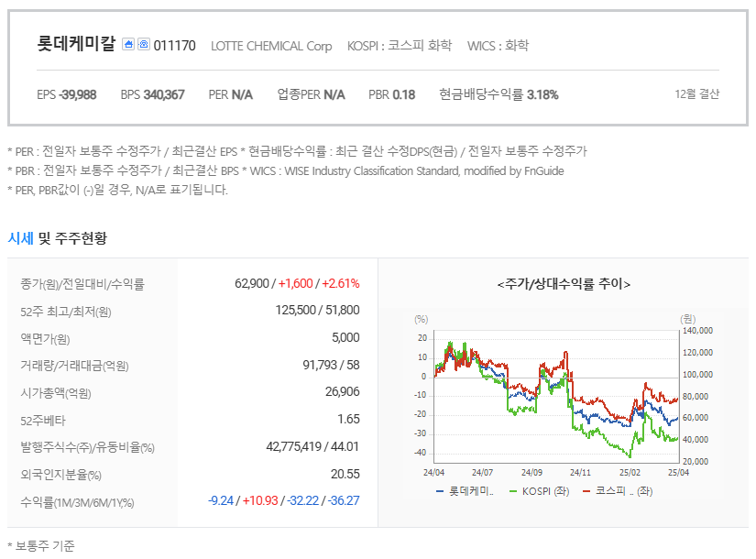Screen dimensions: 756x559
Task: Click the red 코스피 .. (좌) legend entry
Action: pos(617,491)
